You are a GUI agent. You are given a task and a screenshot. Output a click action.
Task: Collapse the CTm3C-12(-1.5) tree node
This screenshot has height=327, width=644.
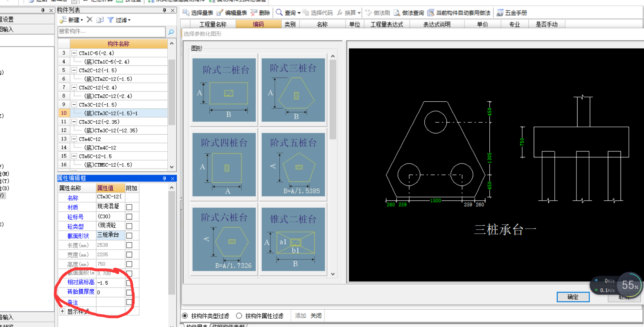click(74, 105)
